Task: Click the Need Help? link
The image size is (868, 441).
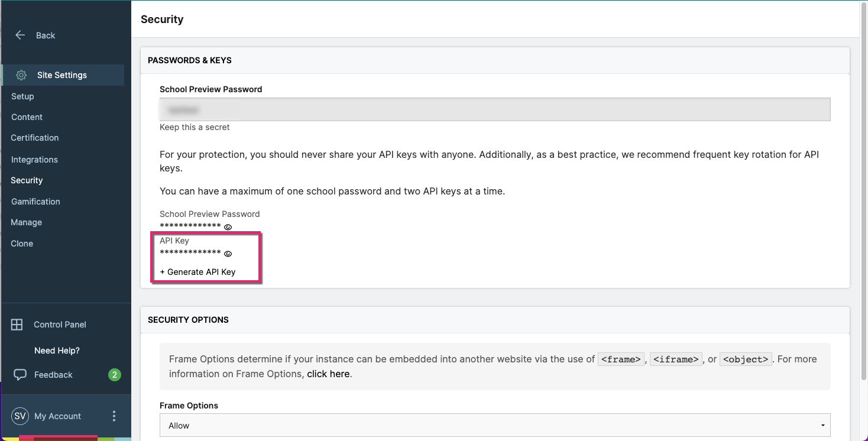Action: tap(57, 351)
